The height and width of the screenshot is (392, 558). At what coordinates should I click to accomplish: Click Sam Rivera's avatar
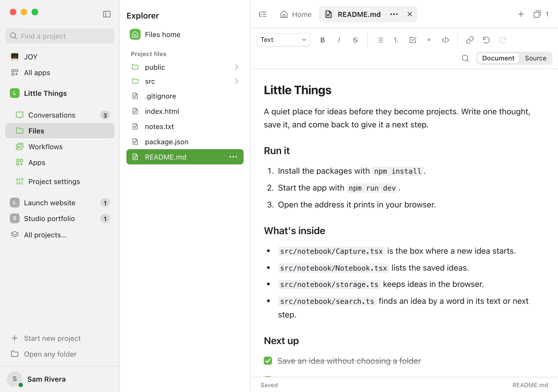[15, 379]
